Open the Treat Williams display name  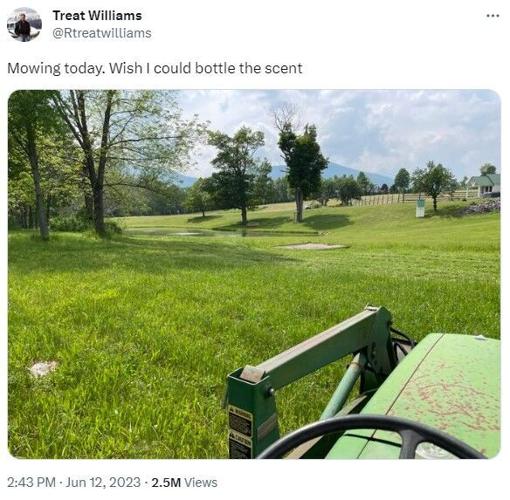97,16
